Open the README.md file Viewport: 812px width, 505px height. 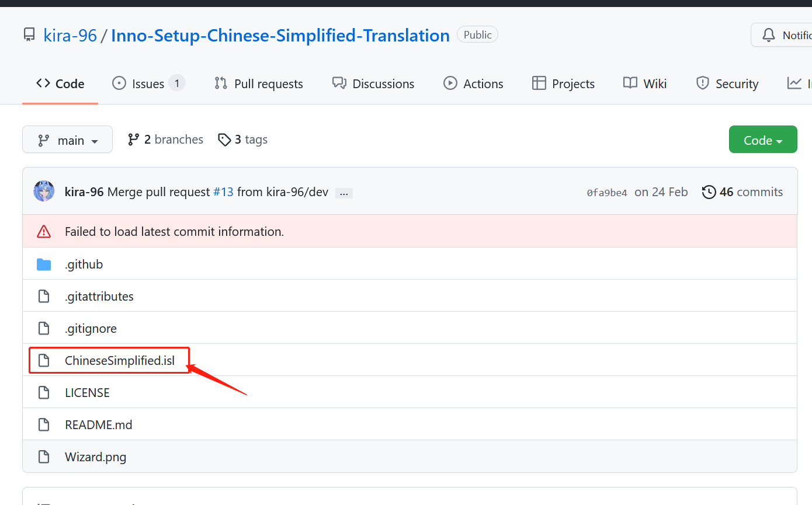[x=98, y=424]
